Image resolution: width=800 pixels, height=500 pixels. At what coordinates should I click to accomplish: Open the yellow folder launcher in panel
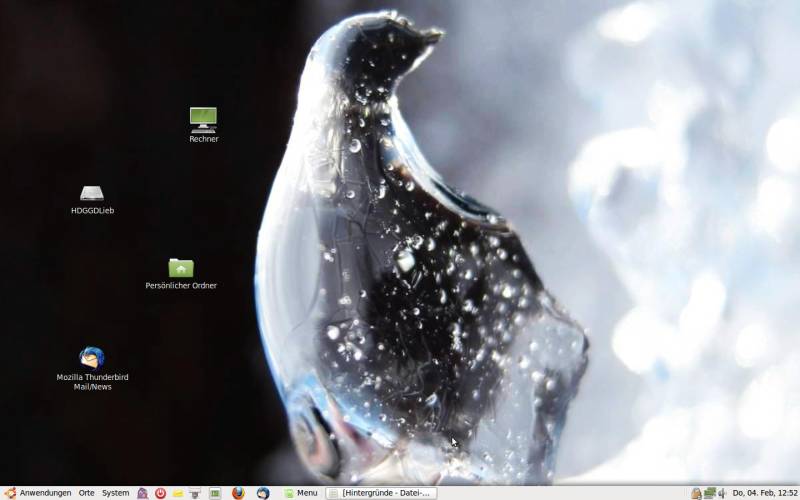coord(178,493)
